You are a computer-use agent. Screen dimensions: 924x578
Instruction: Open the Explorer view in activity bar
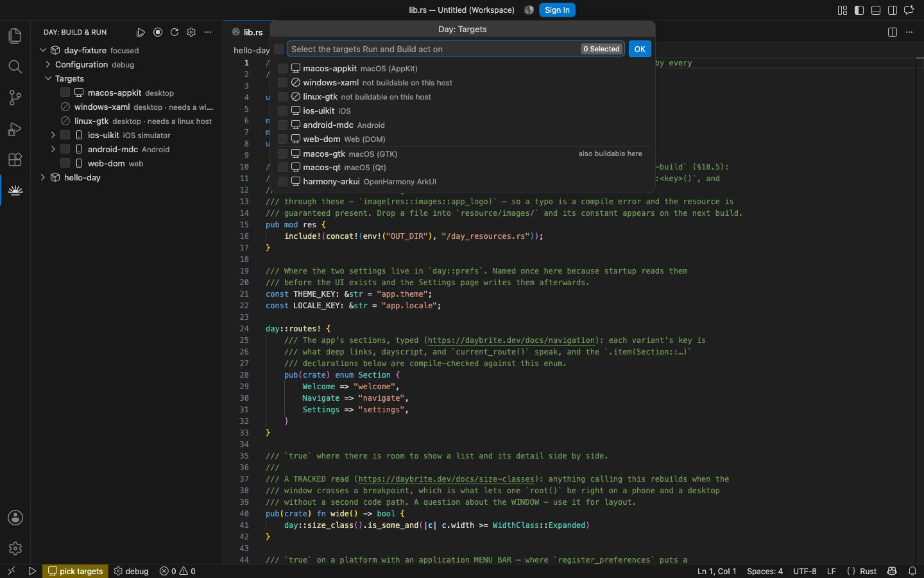point(15,36)
